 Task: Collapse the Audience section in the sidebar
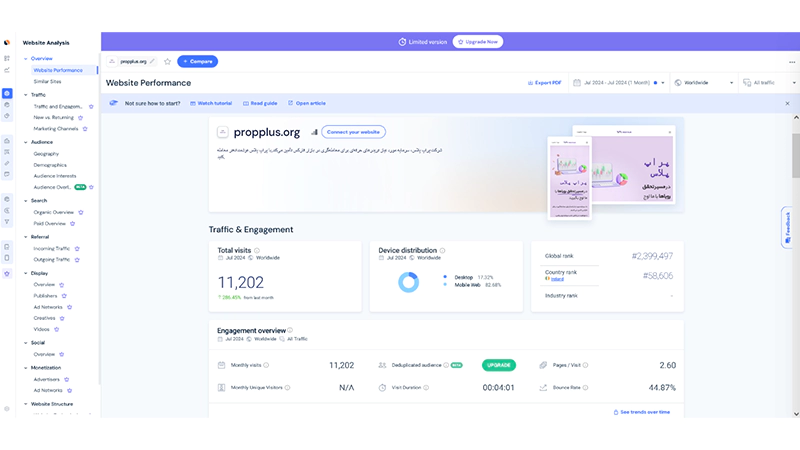26,142
